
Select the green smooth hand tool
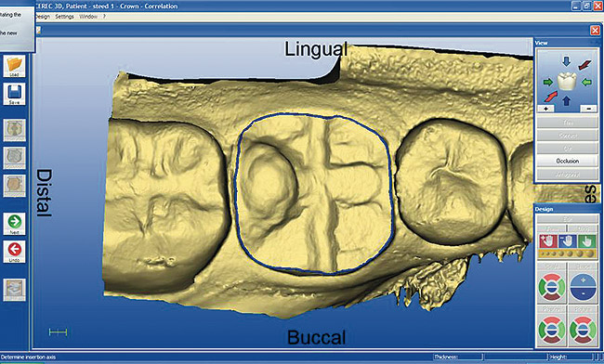[586, 240]
